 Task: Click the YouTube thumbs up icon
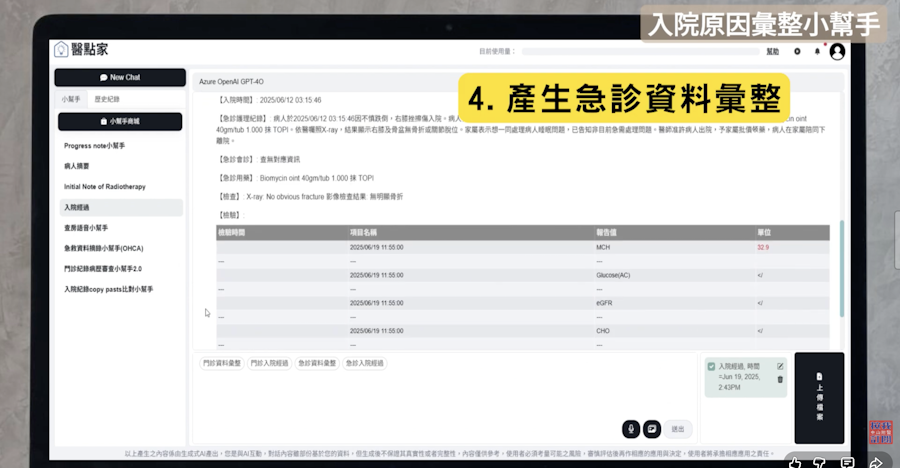794,462
